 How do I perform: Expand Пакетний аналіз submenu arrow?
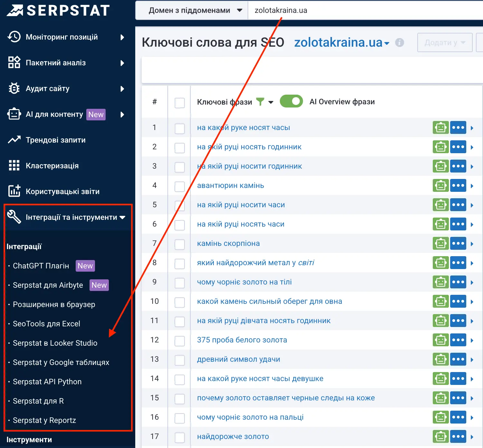pos(122,63)
